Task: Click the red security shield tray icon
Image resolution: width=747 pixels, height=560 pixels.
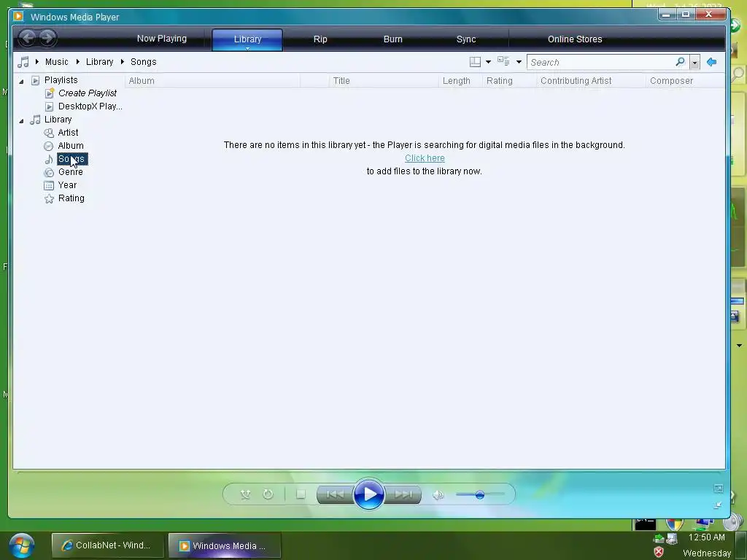Action: point(659,553)
